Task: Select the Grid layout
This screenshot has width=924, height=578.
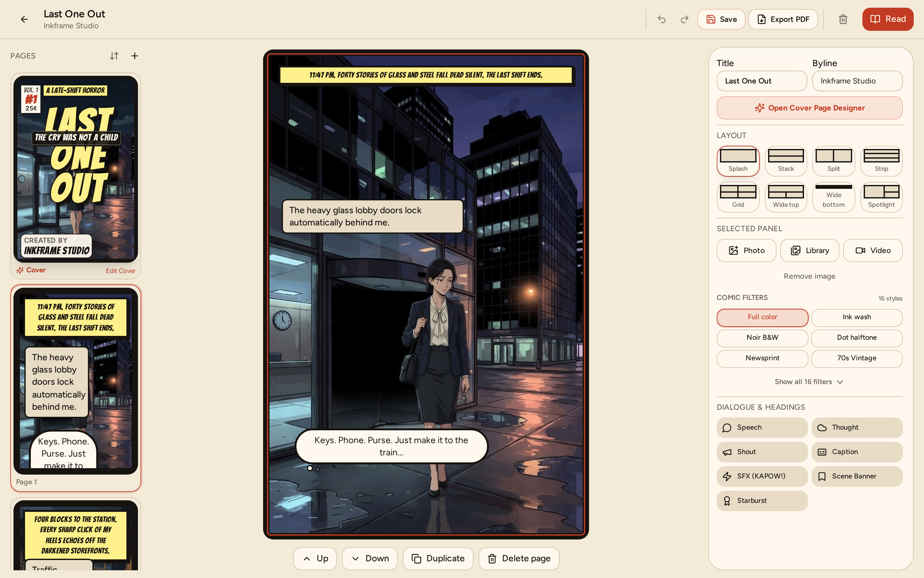Action: click(x=738, y=197)
